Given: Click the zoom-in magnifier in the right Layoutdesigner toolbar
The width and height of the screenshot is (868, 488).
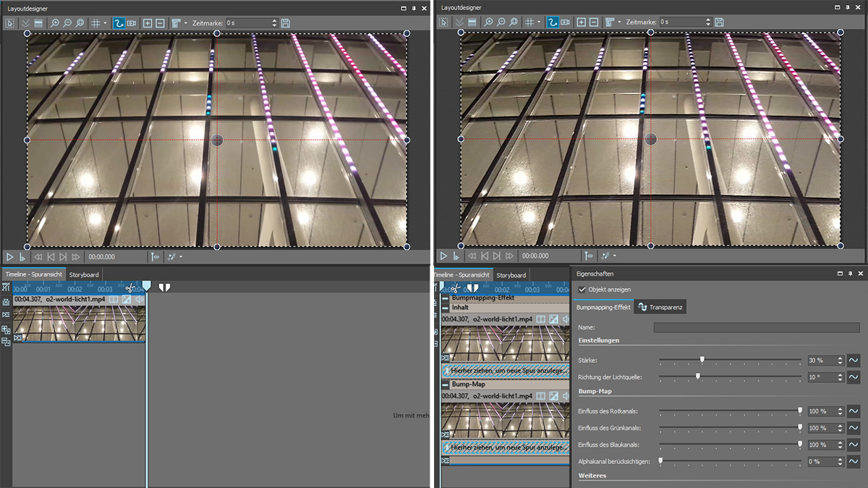Looking at the screenshot, I should (x=488, y=23).
